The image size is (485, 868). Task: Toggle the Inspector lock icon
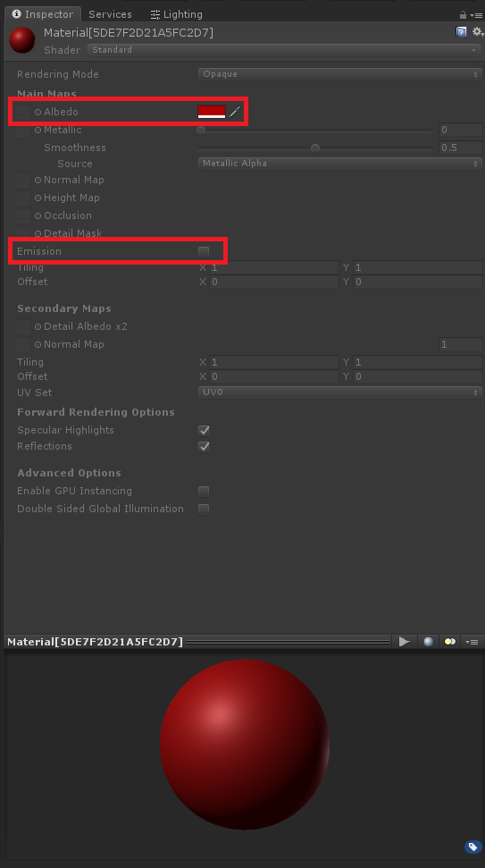pos(463,14)
